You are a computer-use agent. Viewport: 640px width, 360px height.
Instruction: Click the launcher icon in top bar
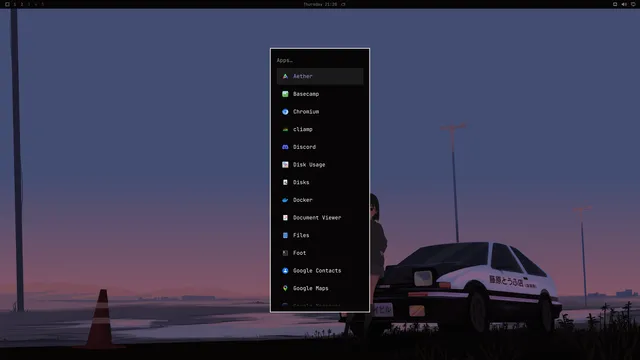(x=7, y=4)
